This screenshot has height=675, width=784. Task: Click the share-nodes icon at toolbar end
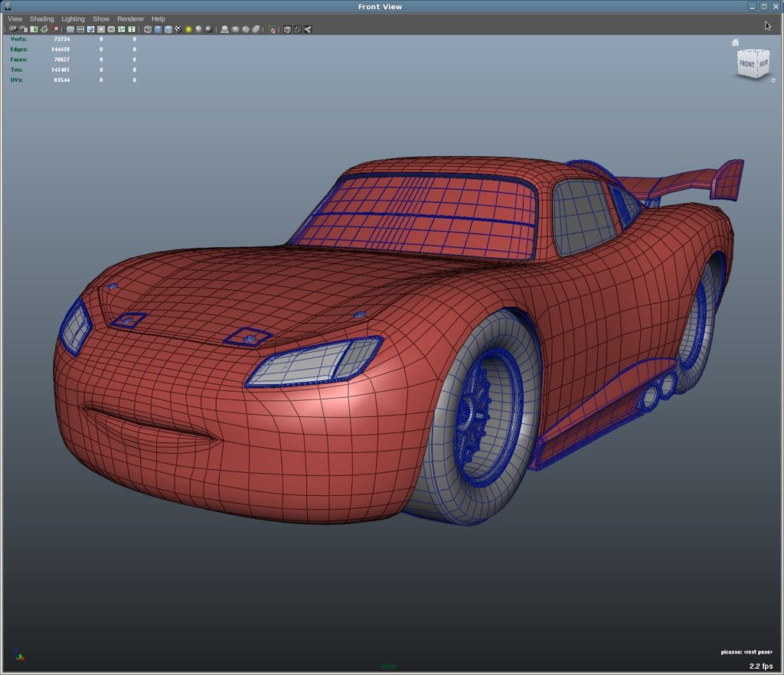pyautogui.click(x=308, y=30)
